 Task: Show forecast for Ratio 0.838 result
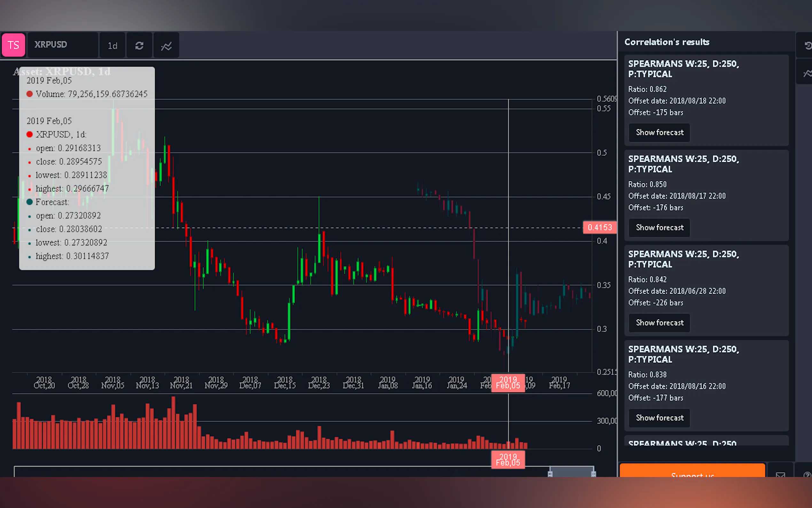tap(659, 417)
